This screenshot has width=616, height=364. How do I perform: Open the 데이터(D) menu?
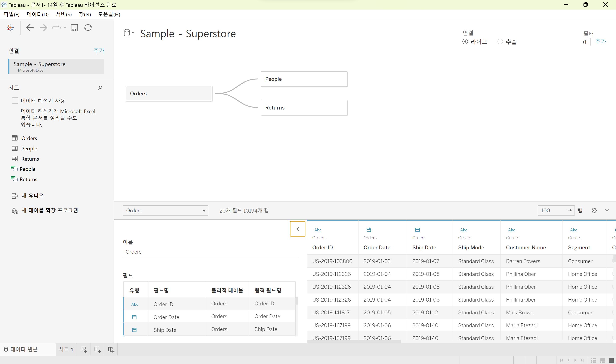coord(38,14)
